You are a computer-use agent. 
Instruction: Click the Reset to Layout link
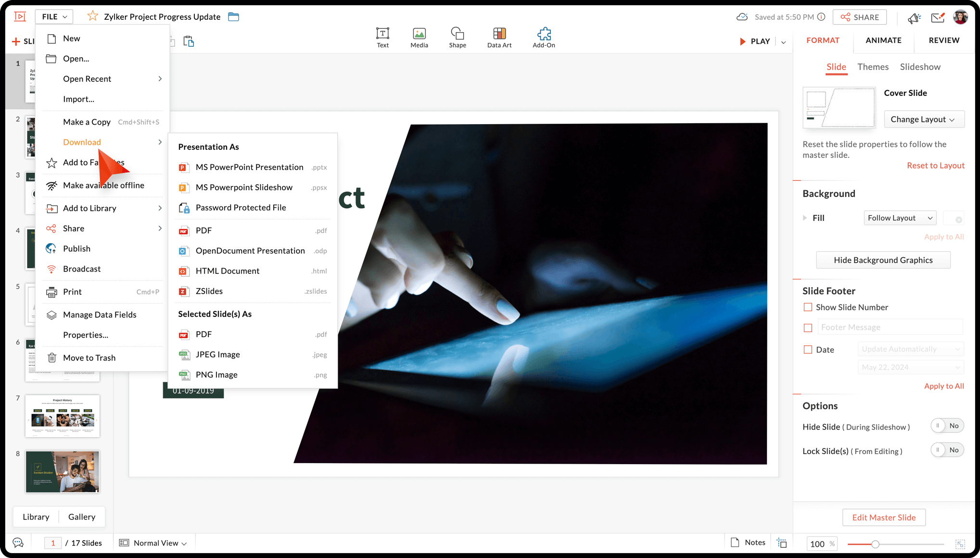(x=935, y=166)
